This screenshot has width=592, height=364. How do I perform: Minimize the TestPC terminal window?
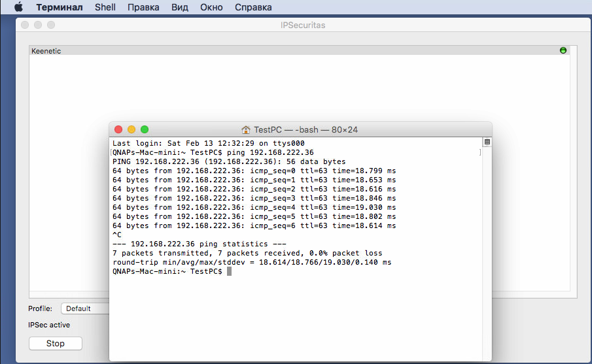coord(131,129)
